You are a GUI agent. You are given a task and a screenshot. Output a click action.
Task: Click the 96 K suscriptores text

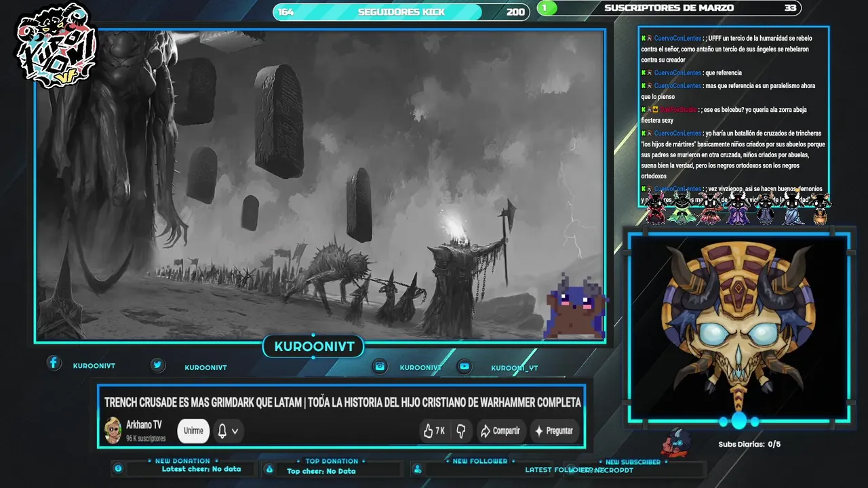click(x=146, y=439)
